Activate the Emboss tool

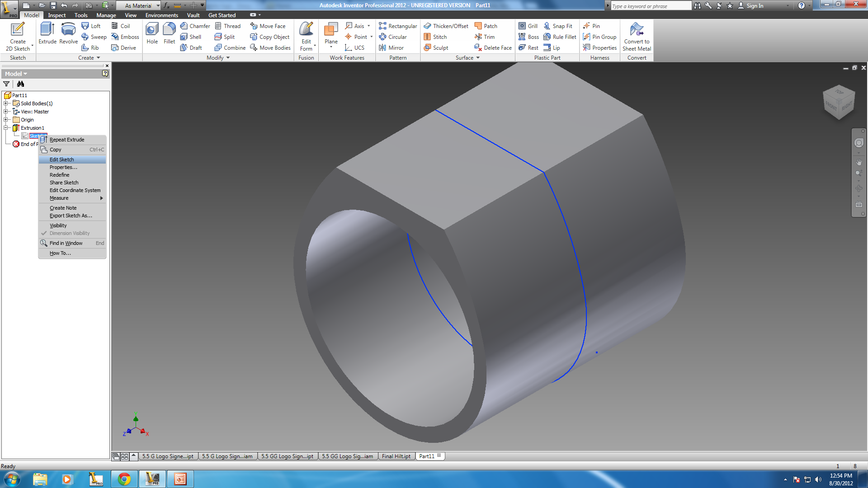pyautogui.click(x=125, y=37)
